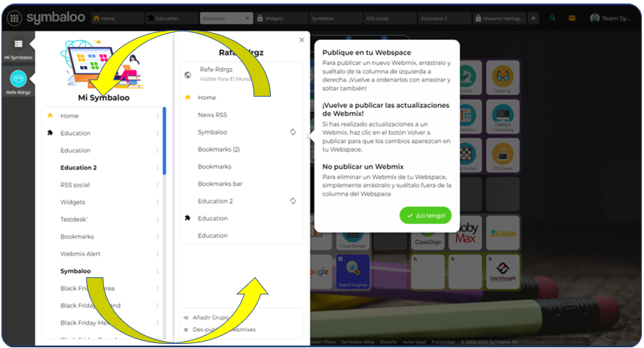This screenshot has width=644, height=348.
Task: Switch to the locked Widgets tab
Action: tap(281, 18)
